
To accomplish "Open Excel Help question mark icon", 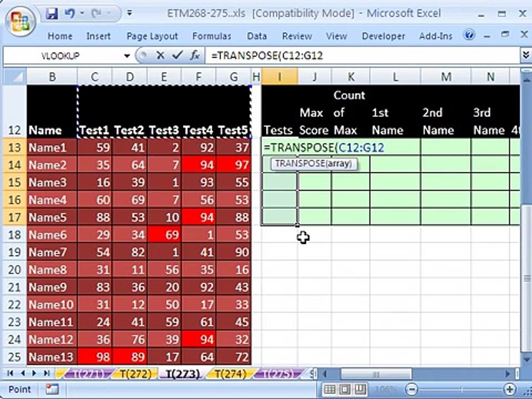I will coord(469,34).
